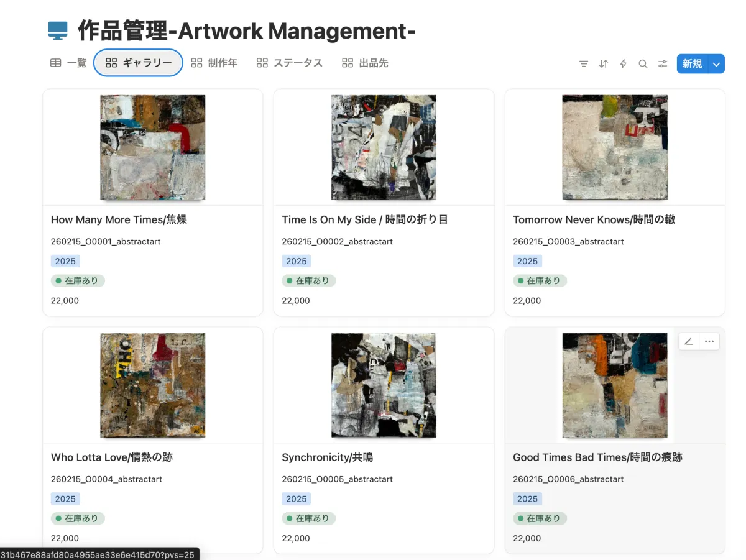Switch to the 一覧 table view tab

[68, 63]
